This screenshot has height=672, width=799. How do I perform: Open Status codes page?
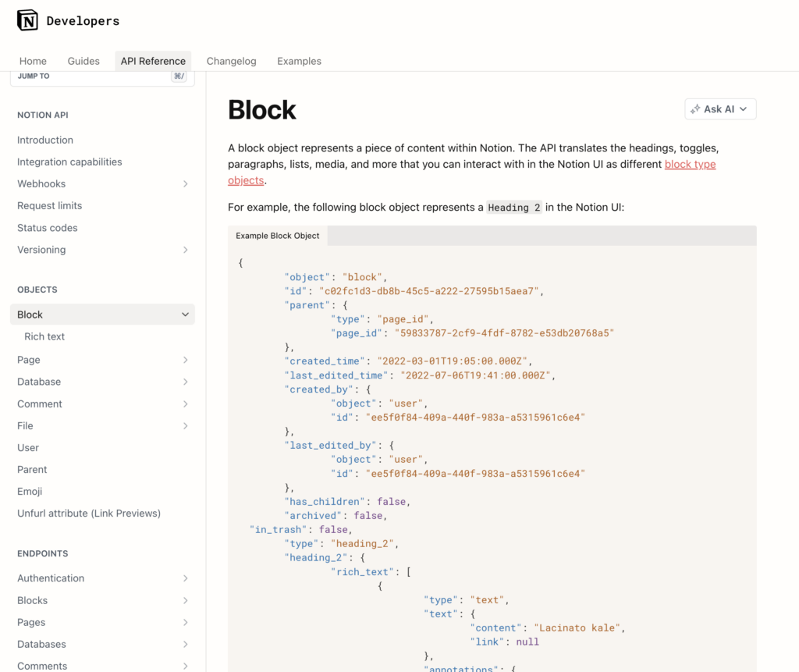48,228
